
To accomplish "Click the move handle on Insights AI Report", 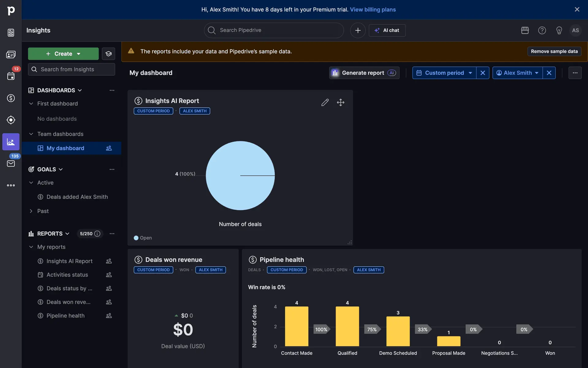I will tap(341, 102).
